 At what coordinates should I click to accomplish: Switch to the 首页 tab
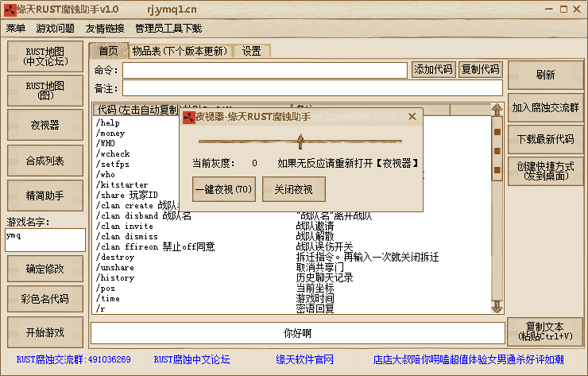point(108,51)
